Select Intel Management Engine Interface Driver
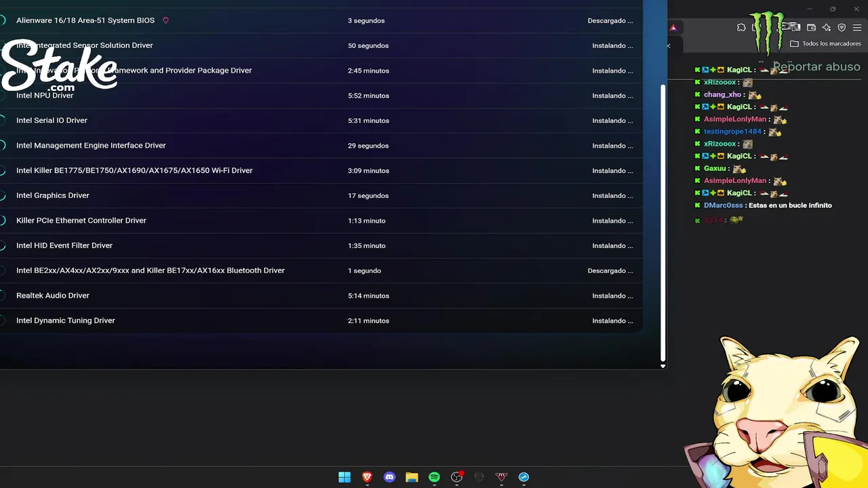Image resolution: width=868 pixels, height=488 pixels. (321, 146)
